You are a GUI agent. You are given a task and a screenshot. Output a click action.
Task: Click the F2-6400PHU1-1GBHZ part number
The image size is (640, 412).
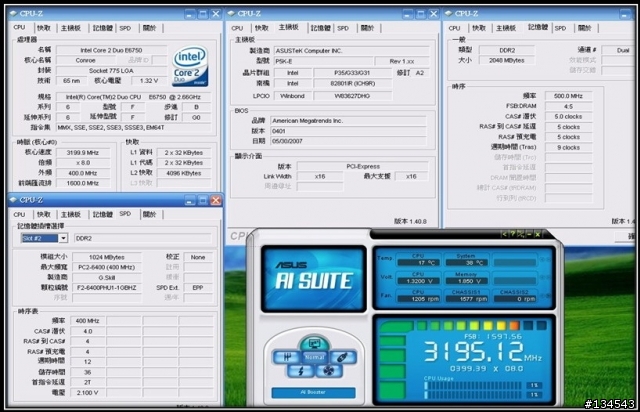[x=107, y=287]
